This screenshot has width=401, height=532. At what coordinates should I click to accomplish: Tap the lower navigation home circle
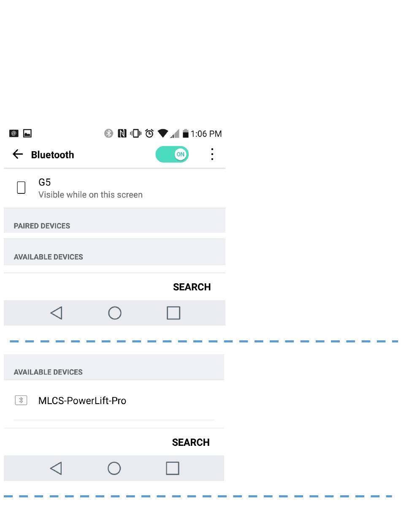pos(114,468)
